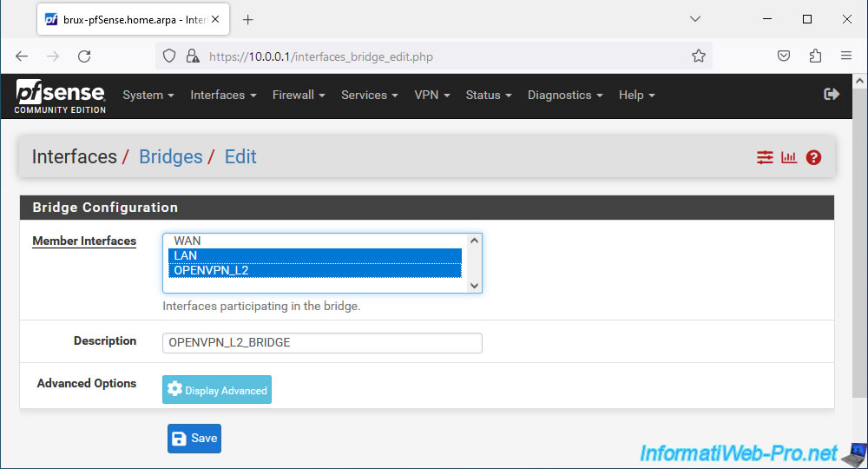Open the red help question icon
The height and width of the screenshot is (469, 868).
coord(813,158)
